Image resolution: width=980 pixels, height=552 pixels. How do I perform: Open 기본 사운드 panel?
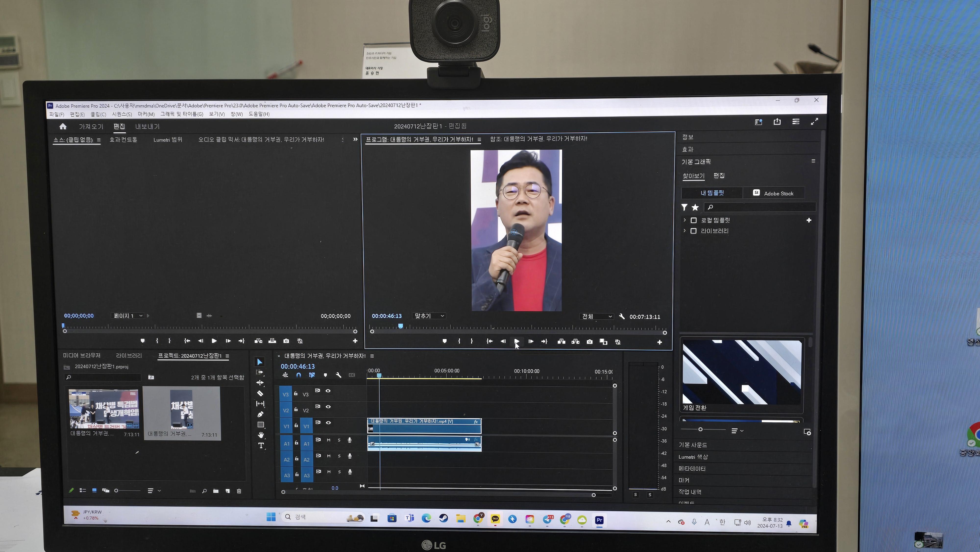693,445
